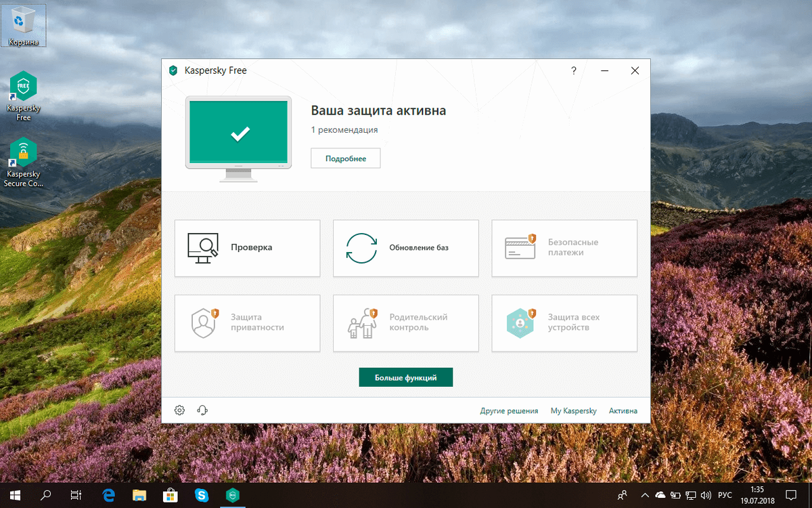Switch input language РУС indicator
The width and height of the screenshot is (812, 508).
tap(725, 495)
